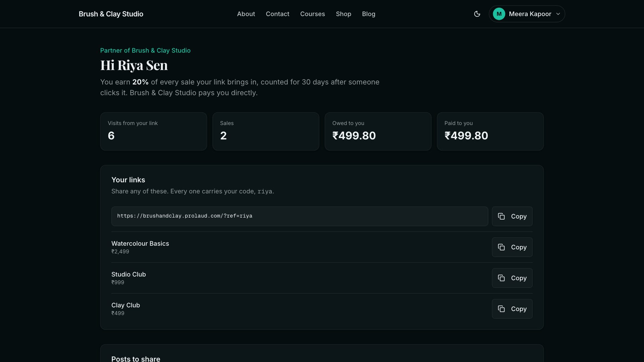This screenshot has height=362, width=644.
Task: Navigate to Courses
Action: click(312, 14)
